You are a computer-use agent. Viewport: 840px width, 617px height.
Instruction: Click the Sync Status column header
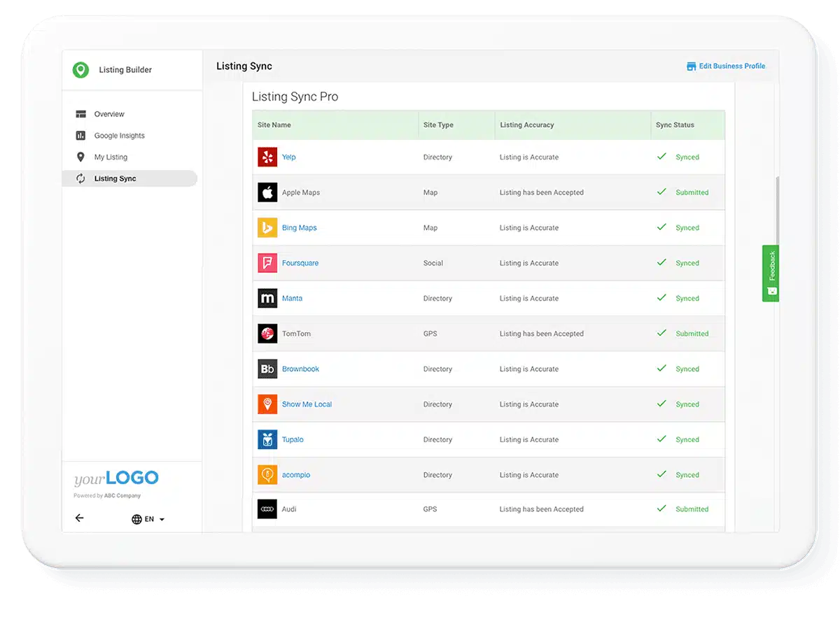pyautogui.click(x=675, y=125)
